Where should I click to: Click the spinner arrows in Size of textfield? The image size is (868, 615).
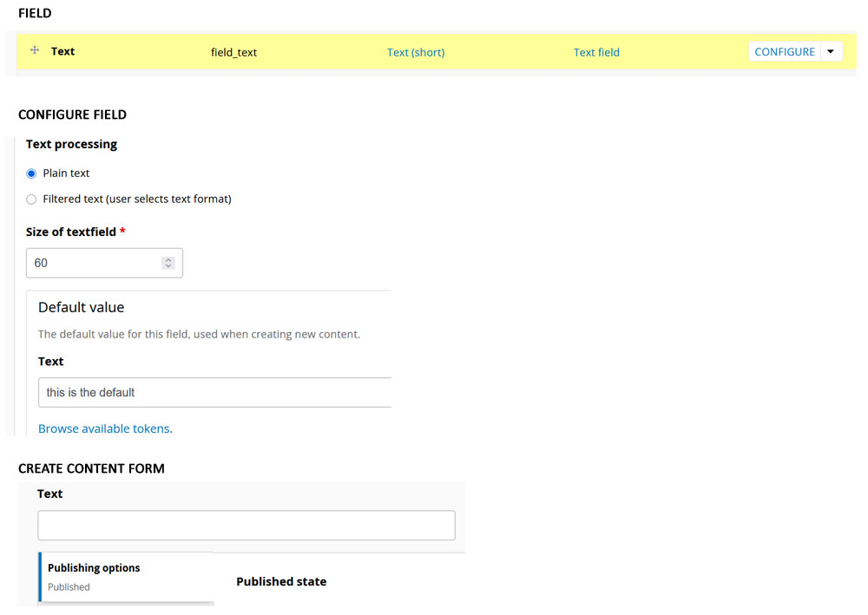(168, 263)
